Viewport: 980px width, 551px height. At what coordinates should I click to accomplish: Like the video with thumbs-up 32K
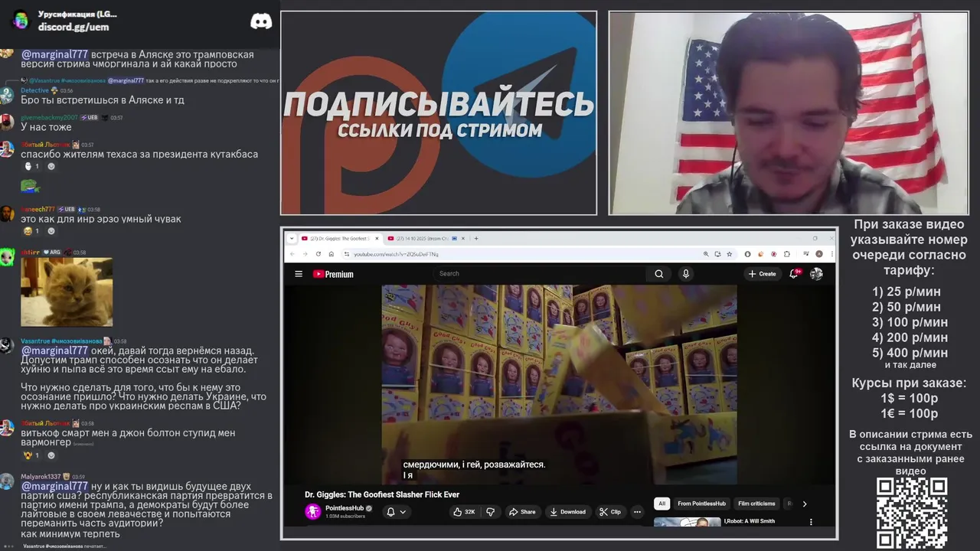point(464,512)
